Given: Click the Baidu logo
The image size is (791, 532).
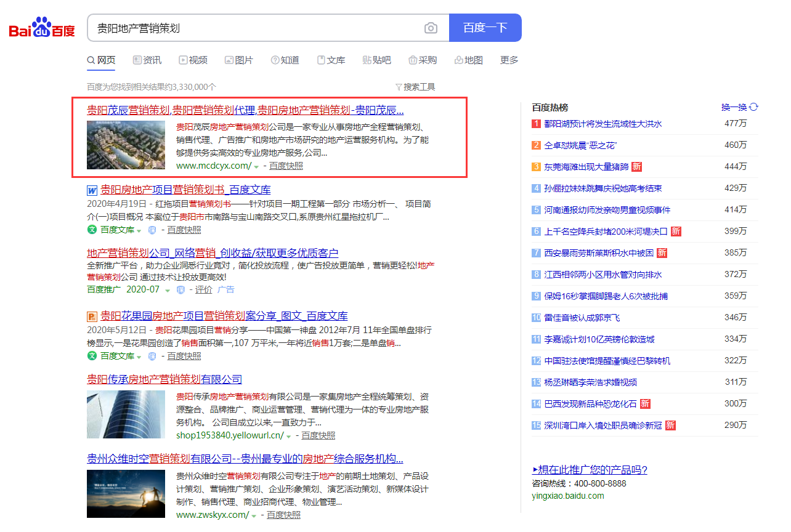Looking at the screenshot, I should click(x=42, y=28).
